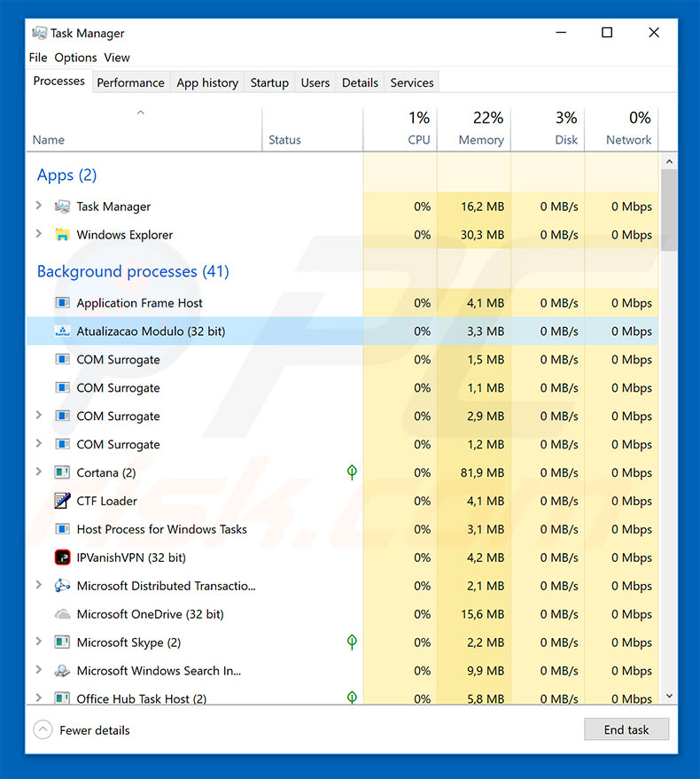This screenshot has width=700, height=779.
Task: Click the Microsoft Distributed Transaction icon
Action: click(x=62, y=586)
